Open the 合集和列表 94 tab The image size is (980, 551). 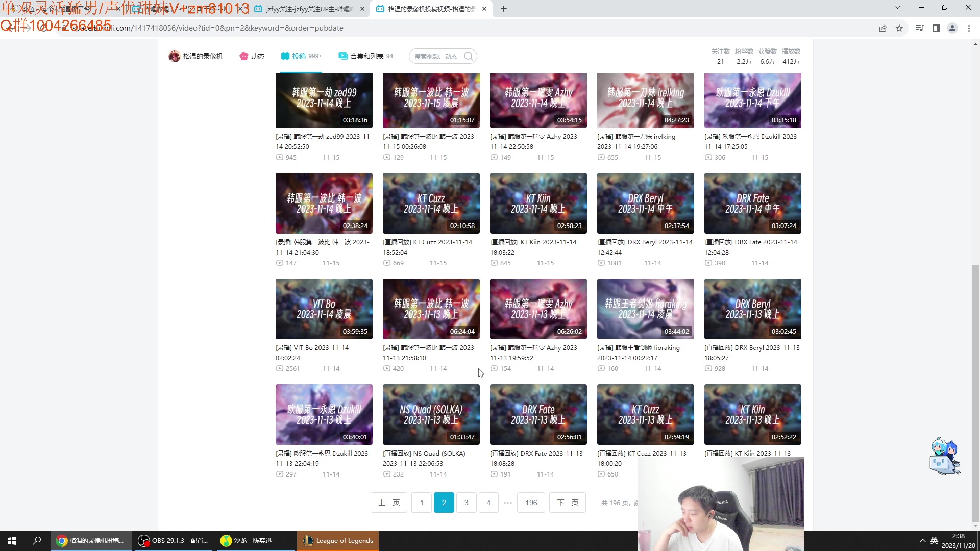pyautogui.click(x=365, y=56)
